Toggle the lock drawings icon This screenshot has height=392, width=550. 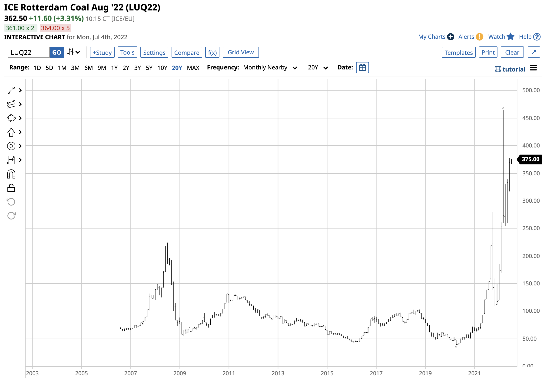(x=11, y=188)
